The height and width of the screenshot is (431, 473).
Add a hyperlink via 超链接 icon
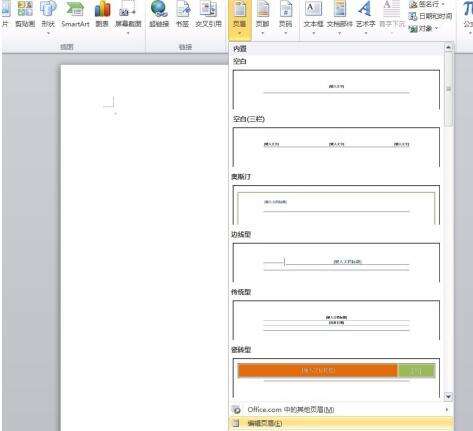coord(159,15)
